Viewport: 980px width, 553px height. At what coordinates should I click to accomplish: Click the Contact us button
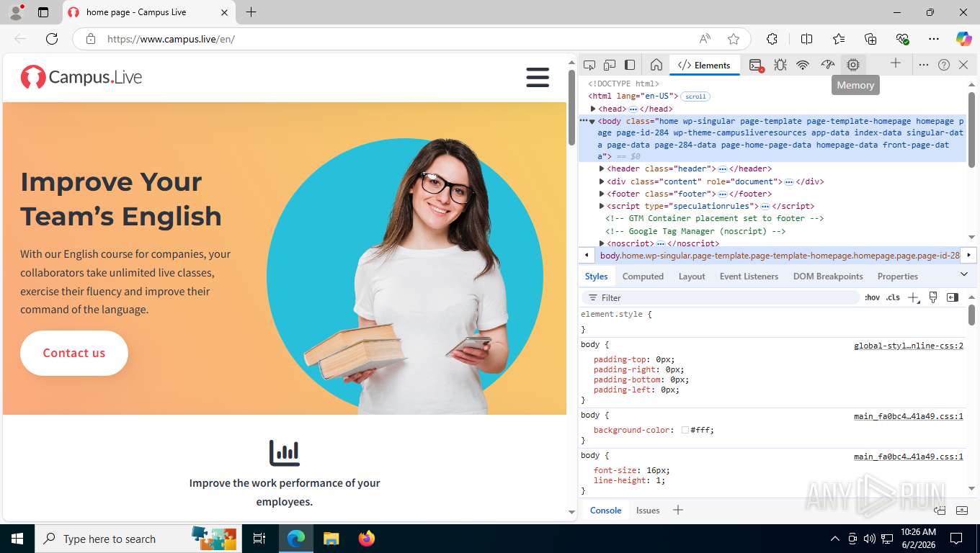[x=74, y=353]
